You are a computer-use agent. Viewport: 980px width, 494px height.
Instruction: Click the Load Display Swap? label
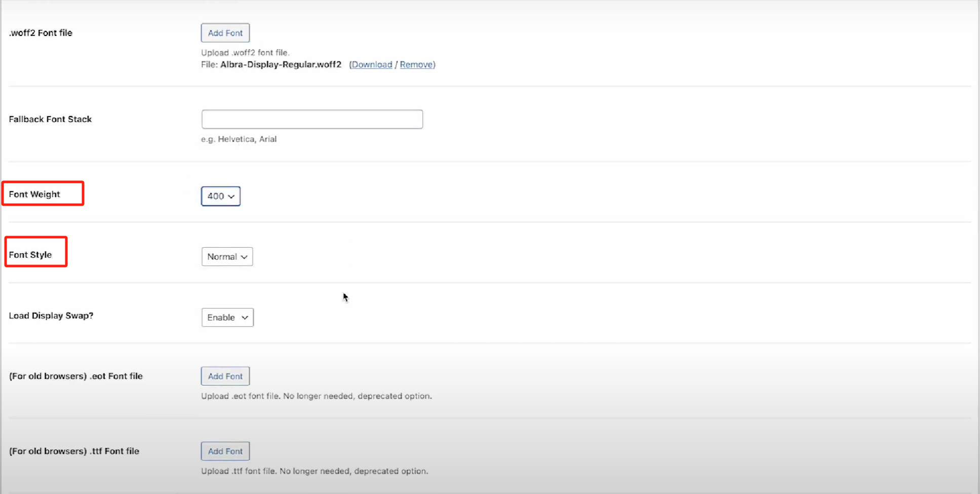pos(51,316)
